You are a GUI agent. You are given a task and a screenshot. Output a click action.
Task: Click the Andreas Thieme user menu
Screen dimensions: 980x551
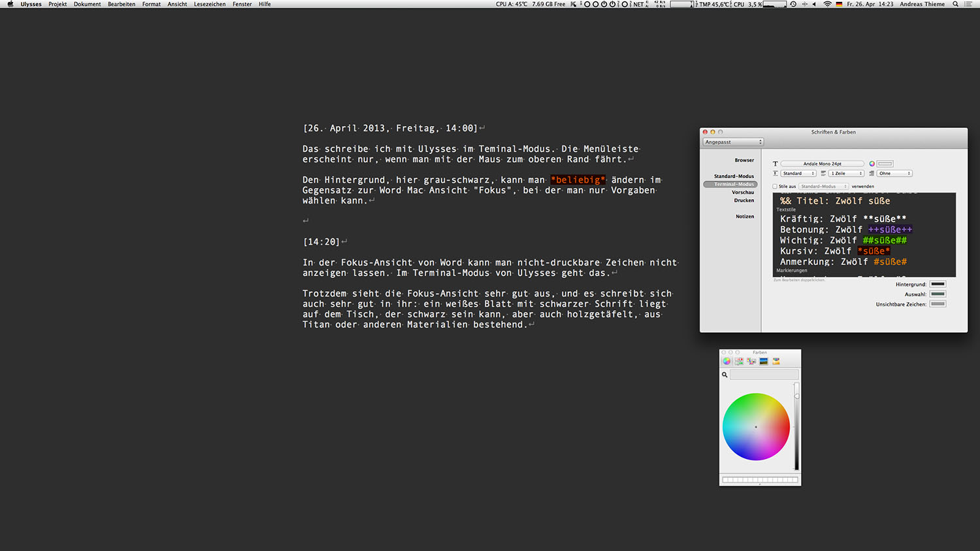tap(922, 4)
